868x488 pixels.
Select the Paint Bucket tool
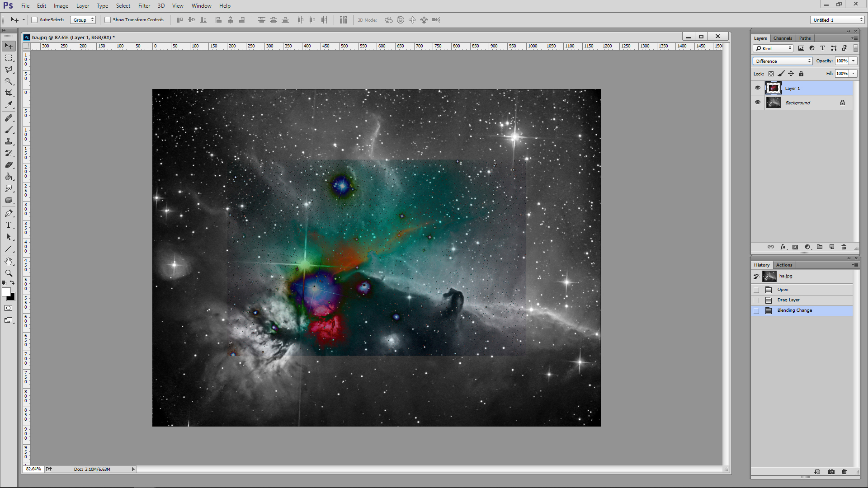click(x=9, y=177)
